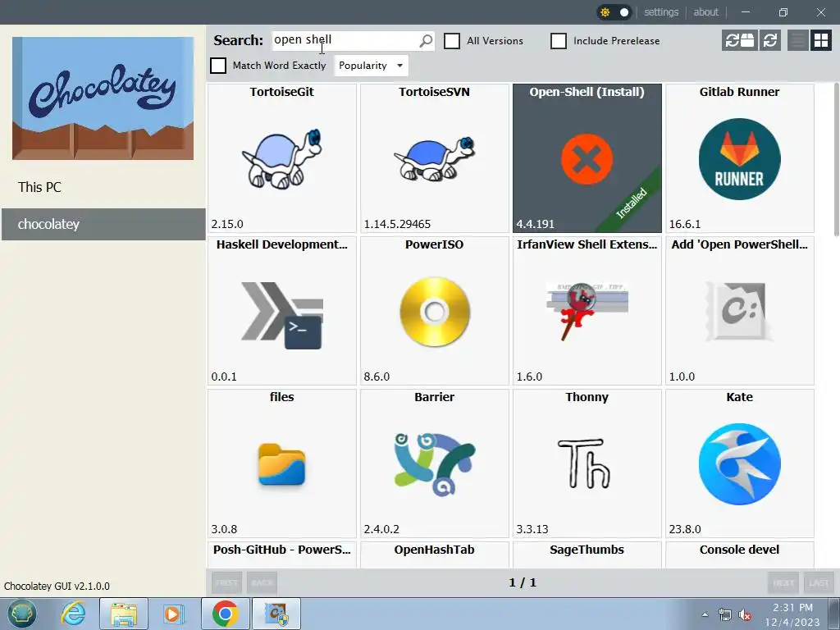The width and height of the screenshot is (840, 630).
Task: Click TortoiseGit version 2.15.0 text
Action: pyautogui.click(x=227, y=224)
